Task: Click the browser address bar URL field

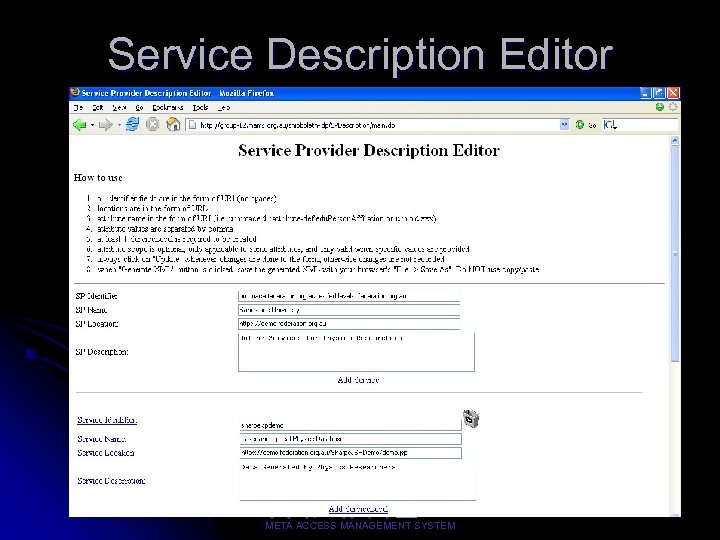Action: point(377,124)
